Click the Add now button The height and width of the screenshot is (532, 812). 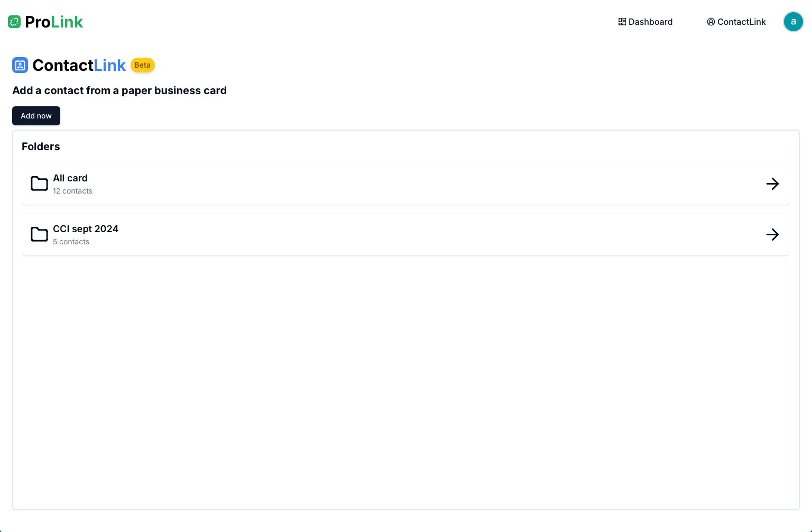tap(36, 116)
